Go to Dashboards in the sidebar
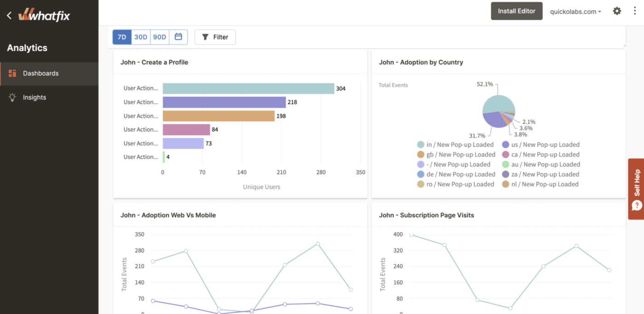644x314 pixels. click(x=41, y=73)
